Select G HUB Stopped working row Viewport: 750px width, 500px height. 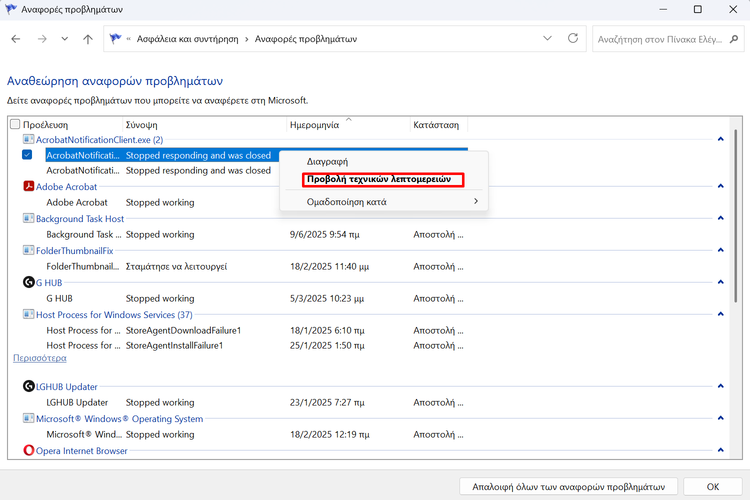coord(256,299)
